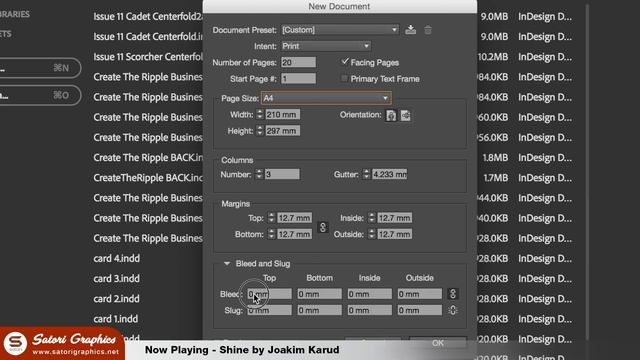Screen dimensions: 640x360
Task: Click the Bottom margin stepper
Action: [x=271, y=234]
